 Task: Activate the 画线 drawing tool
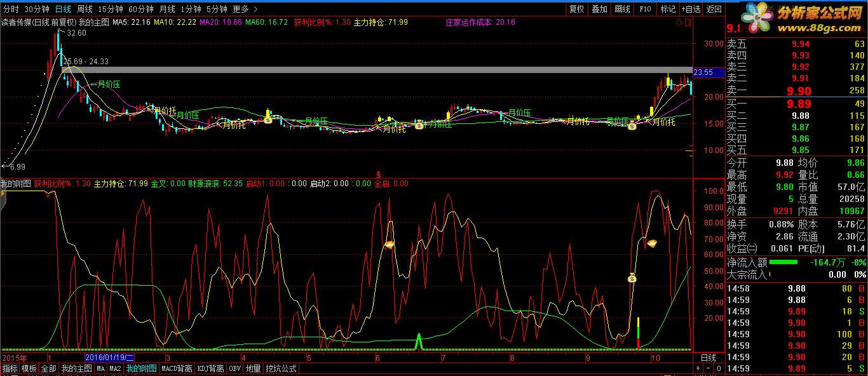[x=622, y=9]
